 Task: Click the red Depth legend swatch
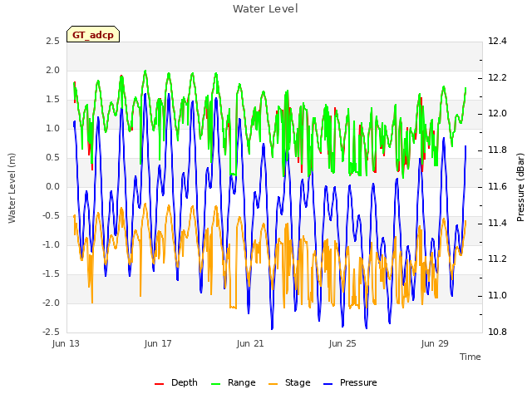[x=159, y=384]
